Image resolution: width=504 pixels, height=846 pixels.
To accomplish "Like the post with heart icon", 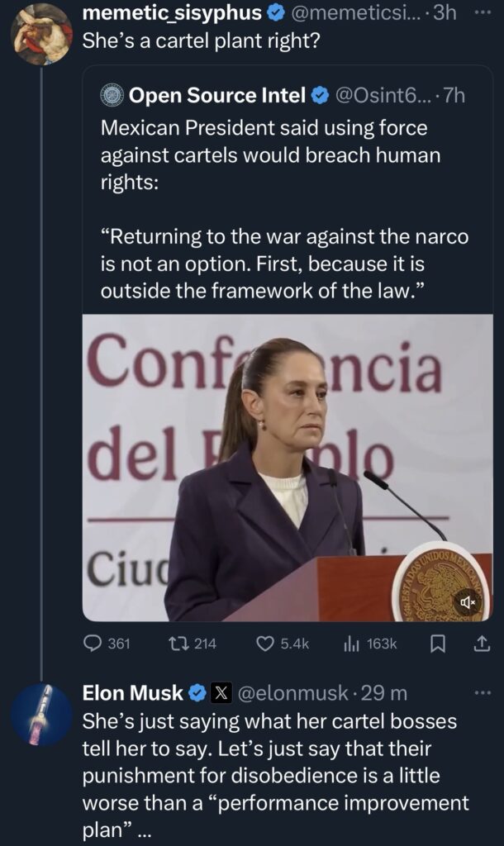I will click(x=265, y=644).
